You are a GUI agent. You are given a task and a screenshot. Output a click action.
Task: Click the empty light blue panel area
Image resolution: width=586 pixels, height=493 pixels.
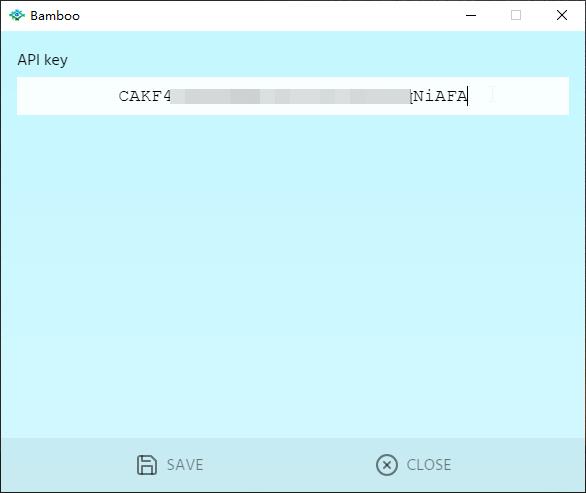click(x=293, y=277)
